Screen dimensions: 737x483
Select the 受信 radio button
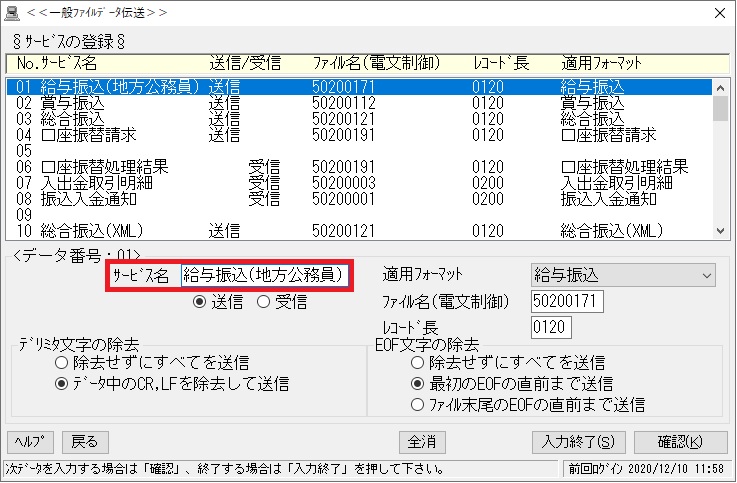coord(282,302)
